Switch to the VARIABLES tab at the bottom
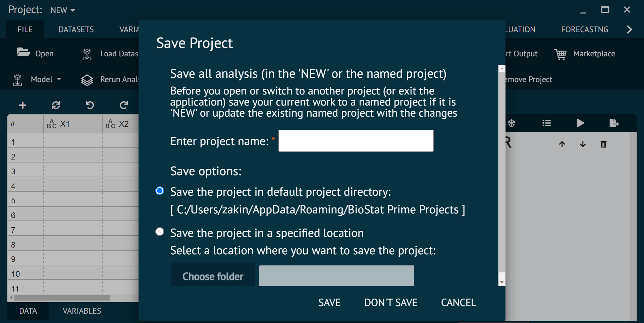Viewport: 644px width, 323px height. 82,311
